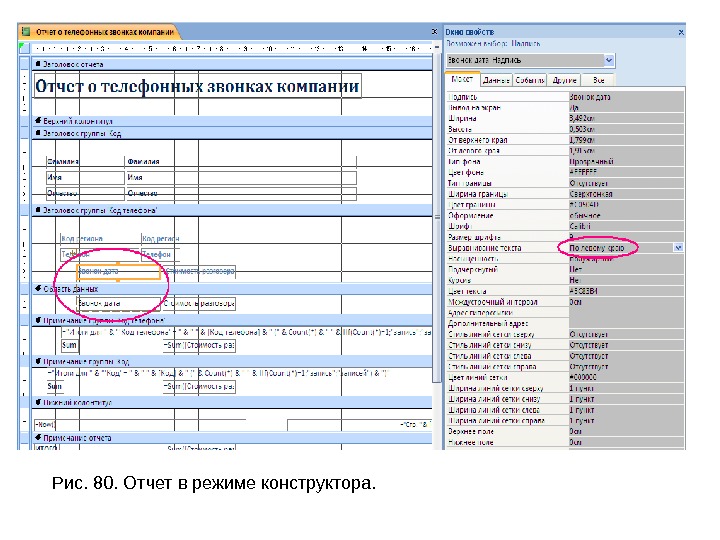This screenshot has height=540, width=720.
Task: Switch to the 'Все' property tab
Action: coord(598,80)
